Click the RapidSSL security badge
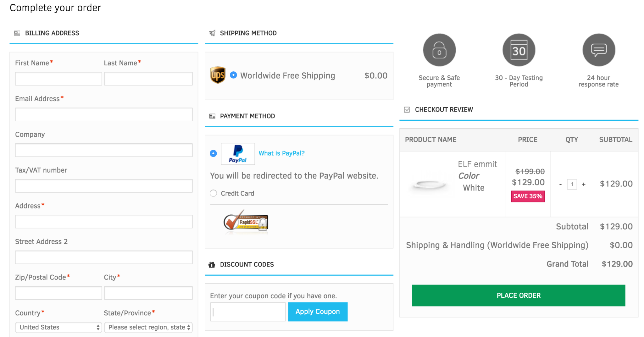This screenshot has width=644, height=337. [246, 222]
